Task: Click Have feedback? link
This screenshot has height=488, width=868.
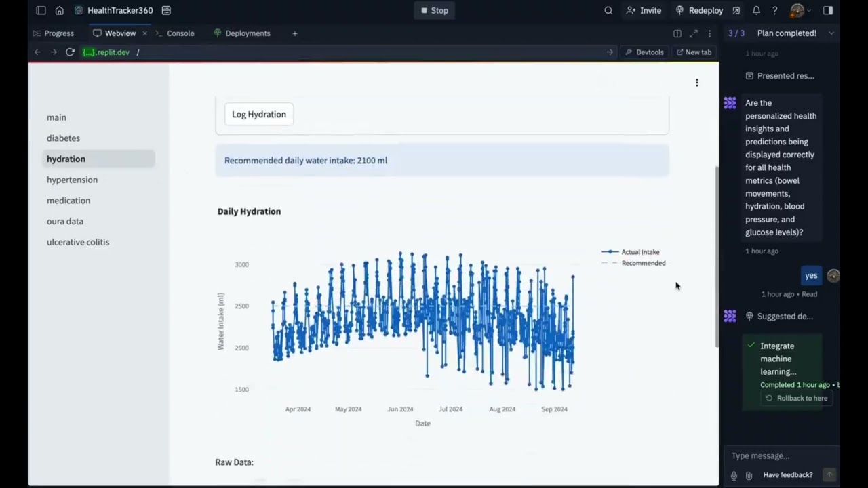Action: tap(788, 475)
